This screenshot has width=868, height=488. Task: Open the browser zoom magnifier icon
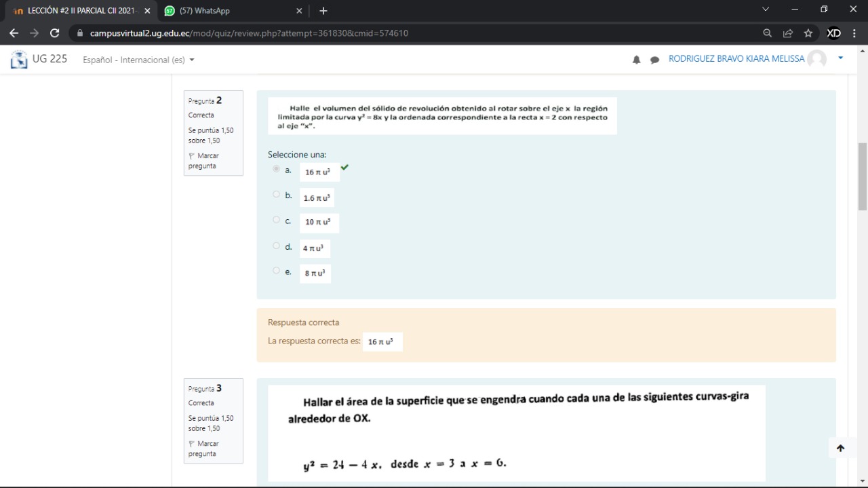click(x=767, y=33)
